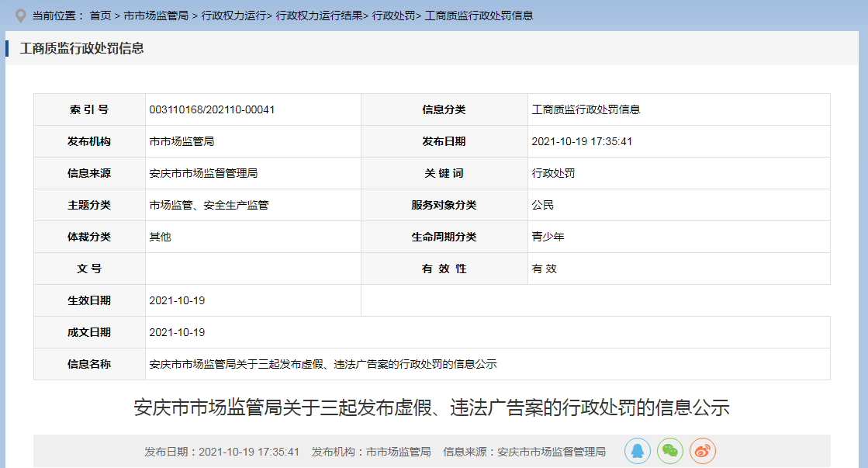Click the value 青少年
Viewport: 868px width, 468px height.
[548, 237]
